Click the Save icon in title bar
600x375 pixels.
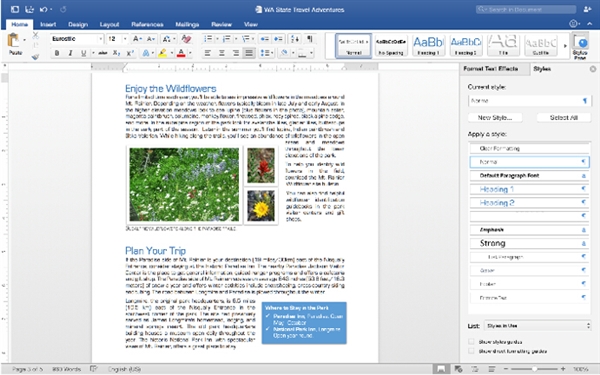click(29, 9)
